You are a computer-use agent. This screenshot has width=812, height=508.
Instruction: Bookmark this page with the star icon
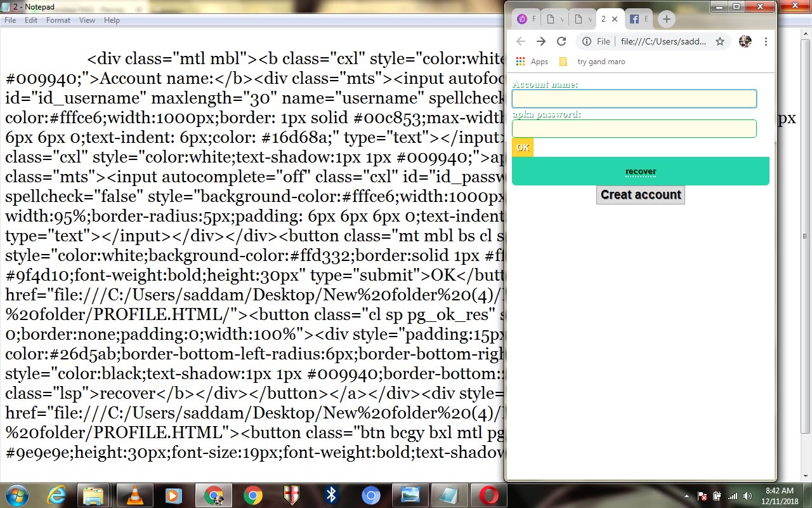(720, 41)
